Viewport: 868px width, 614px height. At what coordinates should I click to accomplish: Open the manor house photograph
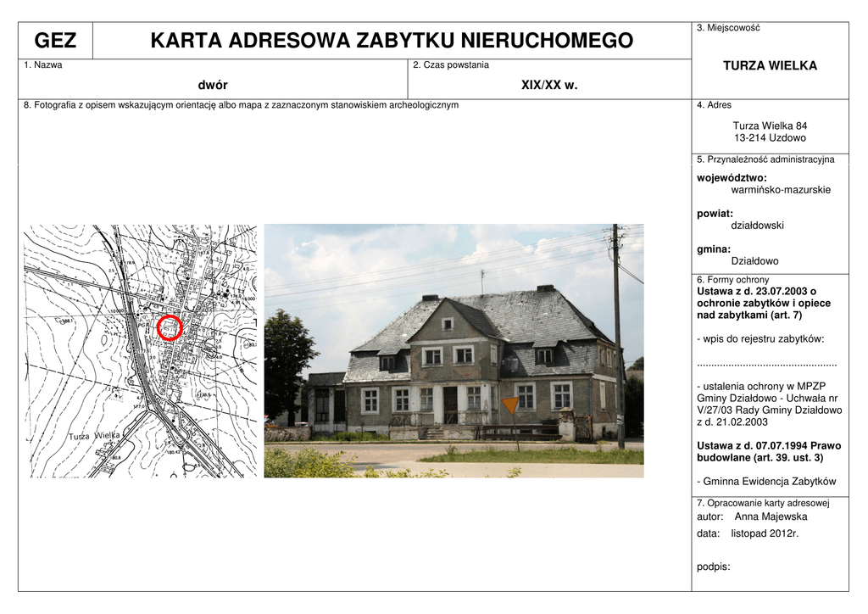pos(453,350)
